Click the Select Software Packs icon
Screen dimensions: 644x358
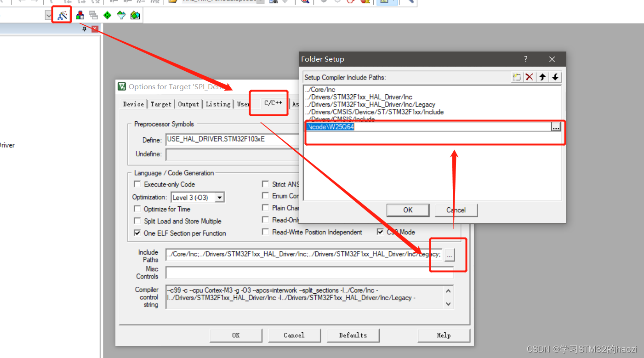pyautogui.click(x=121, y=15)
